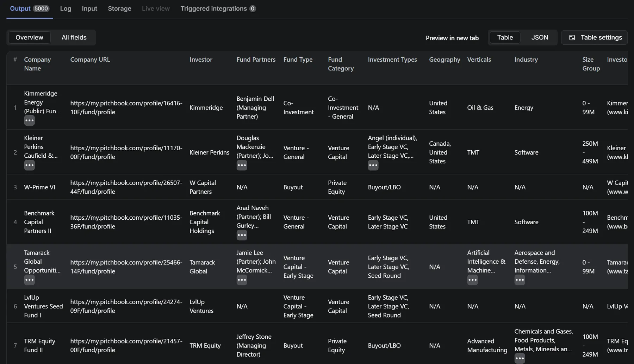Open the Log tab
The width and height of the screenshot is (634, 364).
66,8
